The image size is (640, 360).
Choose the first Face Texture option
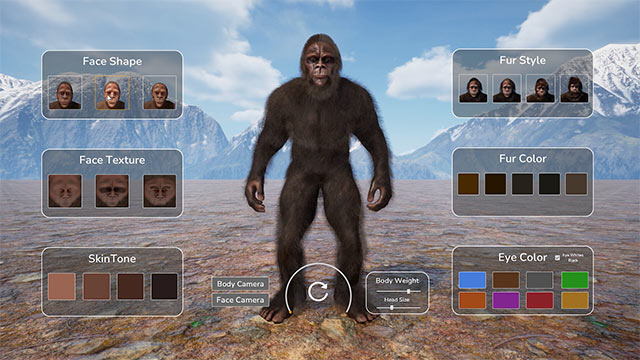coord(65,191)
